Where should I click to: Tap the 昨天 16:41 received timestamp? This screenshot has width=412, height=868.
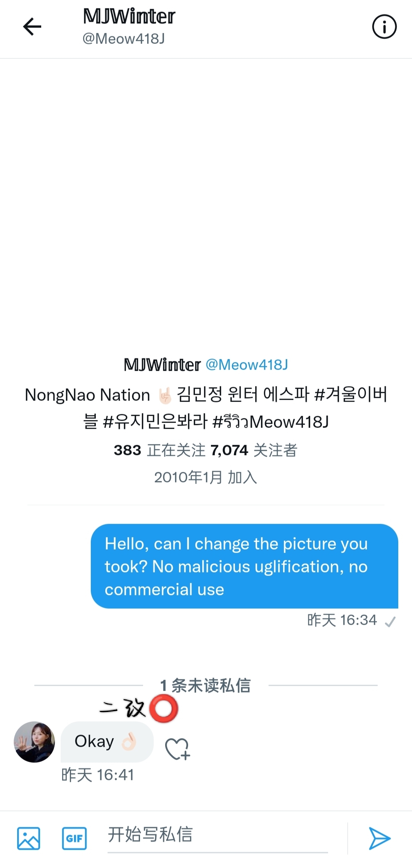pyautogui.click(x=98, y=775)
